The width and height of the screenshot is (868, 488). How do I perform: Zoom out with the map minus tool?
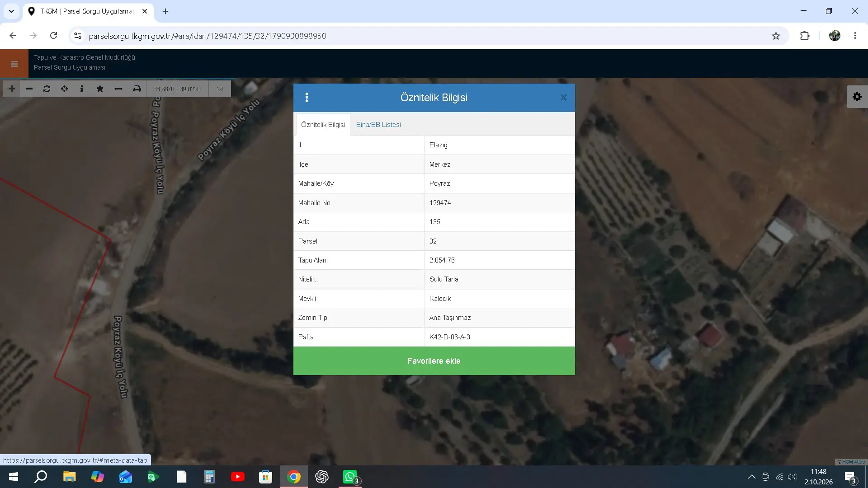pyautogui.click(x=29, y=89)
